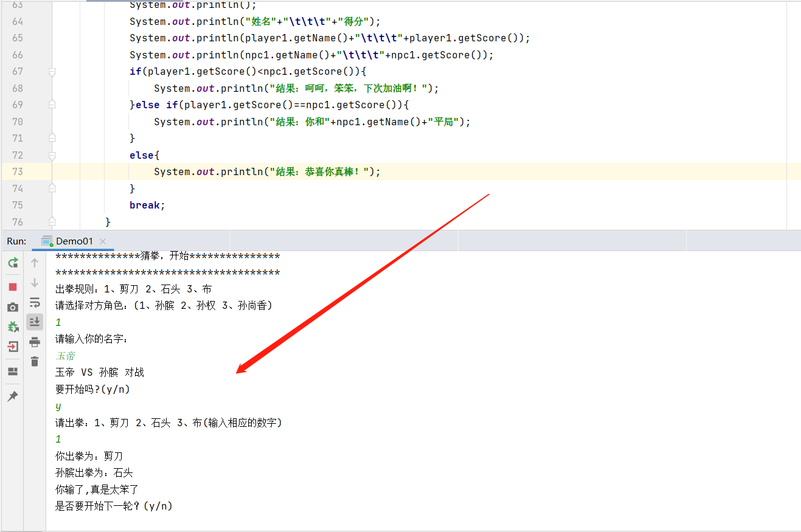Viewport: 801px width, 532px height.
Task: Click the fold end marker at line 76
Action: point(52,222)
